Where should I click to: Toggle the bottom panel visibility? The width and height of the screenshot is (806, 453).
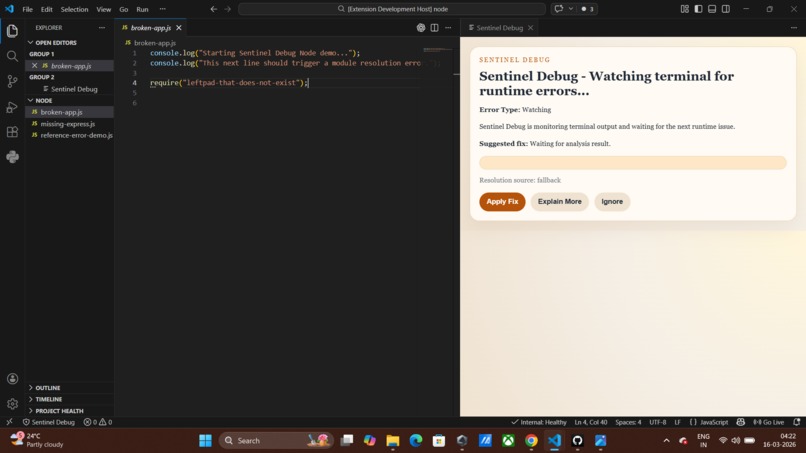(x=712, y=9)
